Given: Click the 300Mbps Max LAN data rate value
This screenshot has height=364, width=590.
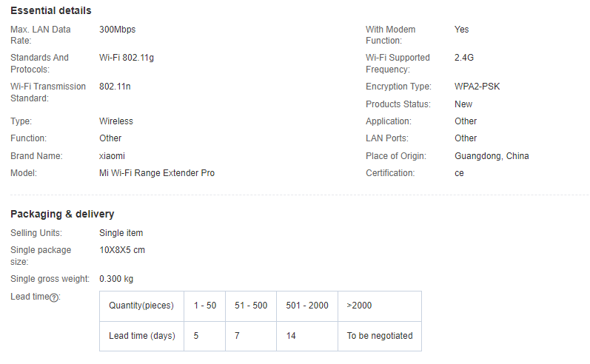Looking at the screenshot, I should (118, 30).
